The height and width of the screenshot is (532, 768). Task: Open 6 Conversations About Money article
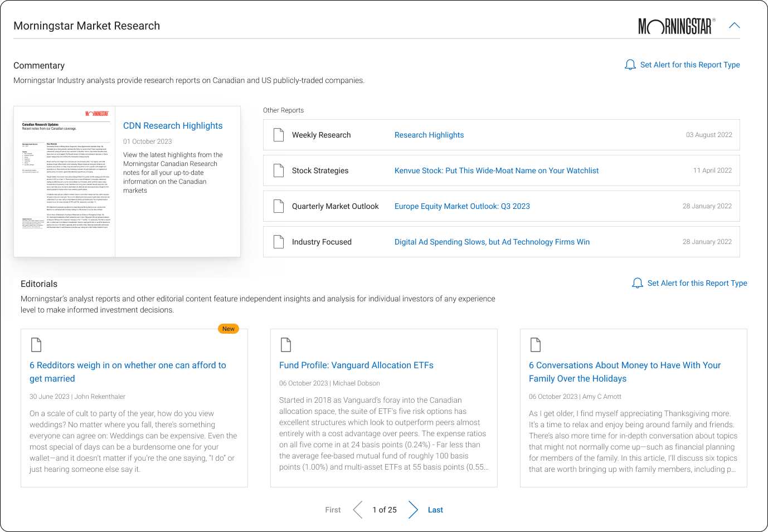point(625,372)
